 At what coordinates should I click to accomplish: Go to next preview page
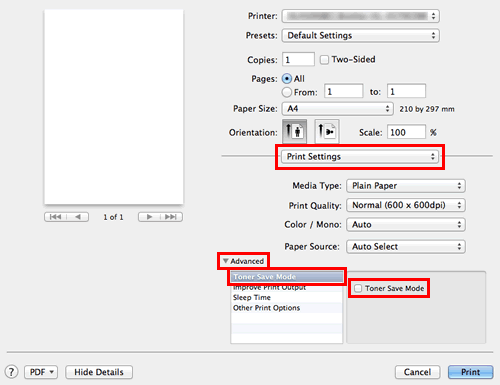tap(149, 217)
